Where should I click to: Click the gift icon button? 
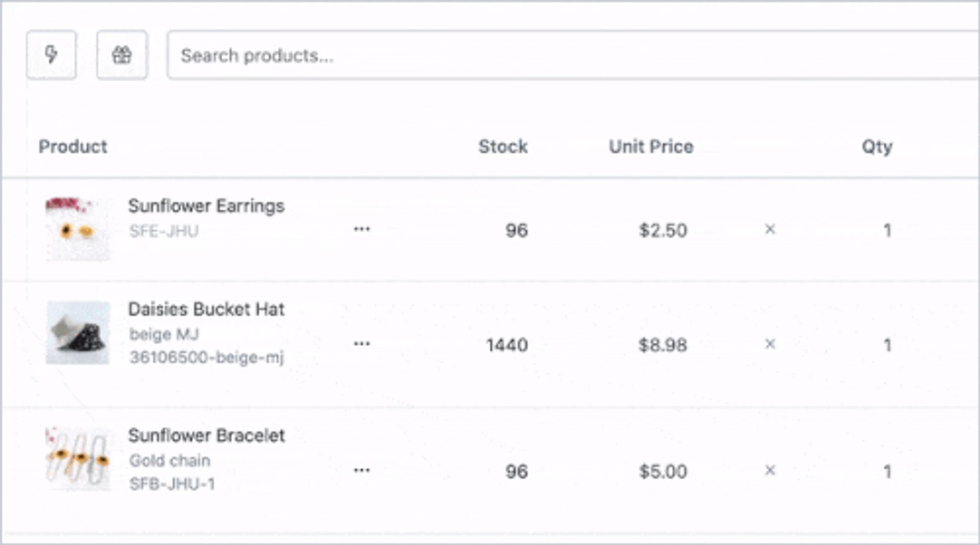122,55
